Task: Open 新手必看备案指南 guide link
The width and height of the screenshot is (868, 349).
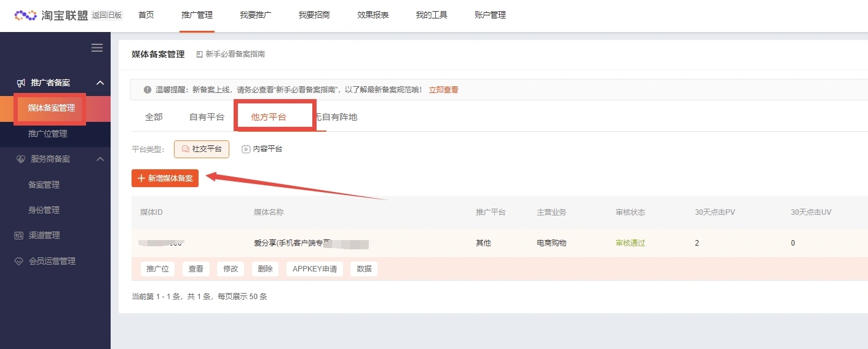Action: click(x=235, y=54)
